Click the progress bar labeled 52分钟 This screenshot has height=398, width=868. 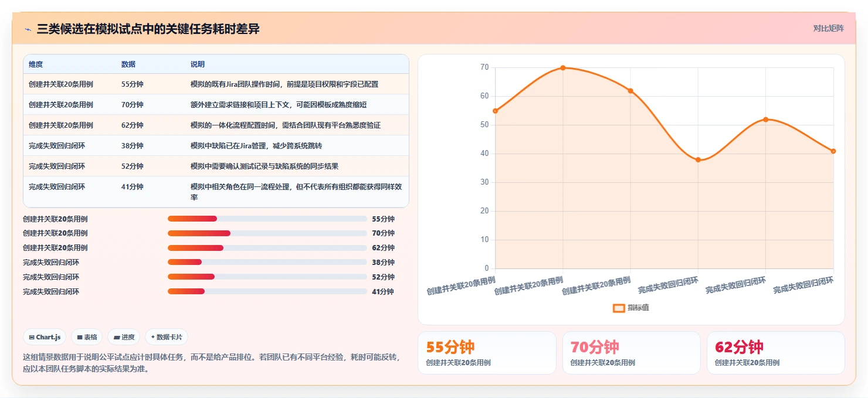click(267, 277)
